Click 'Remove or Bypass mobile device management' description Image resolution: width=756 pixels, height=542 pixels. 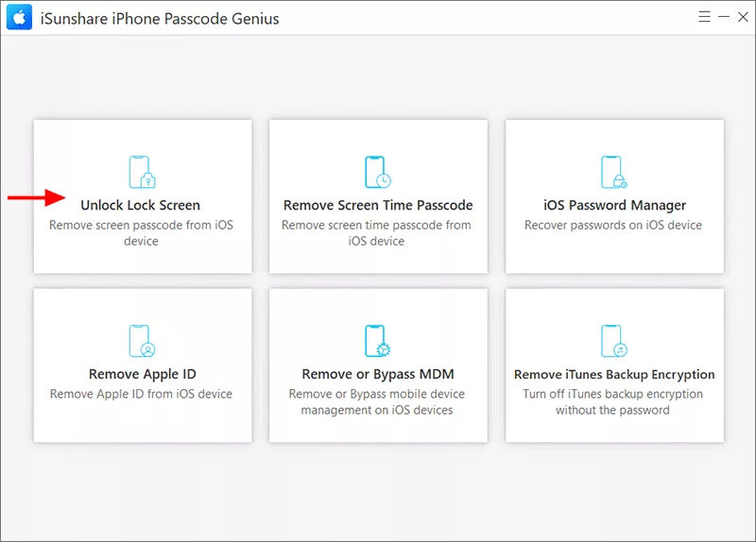point(377,402)
